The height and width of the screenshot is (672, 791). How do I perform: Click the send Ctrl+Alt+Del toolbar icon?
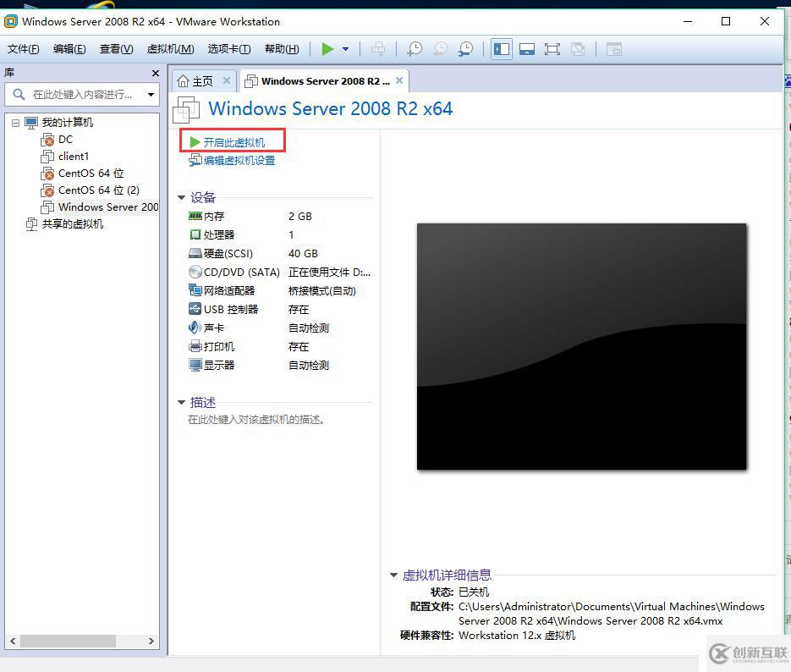(378, 49)
